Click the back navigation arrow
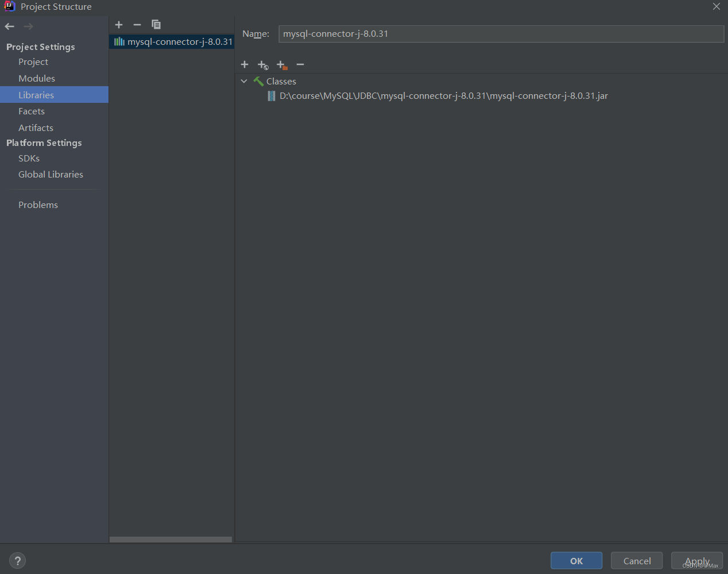The width and height of the screenshot is (728, 574). point(10,26)
